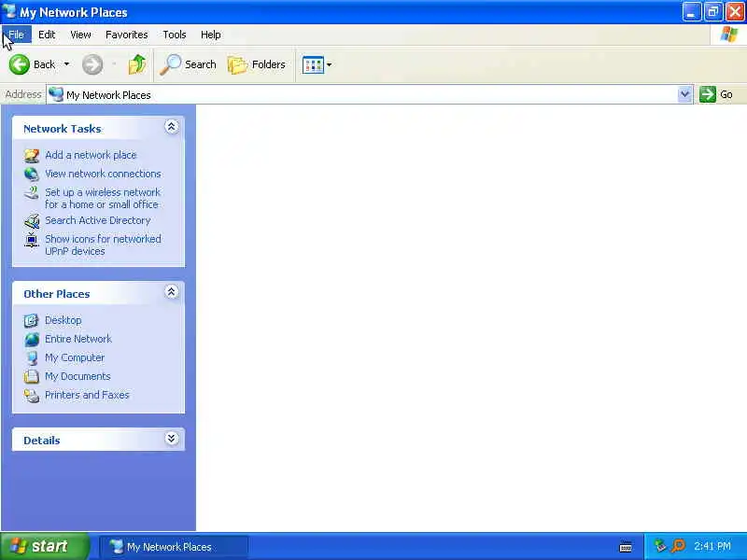Click the UPnP devices icon
Image resolution: width=747 pixels, height=560 pixels.
(x=32, y=240)
